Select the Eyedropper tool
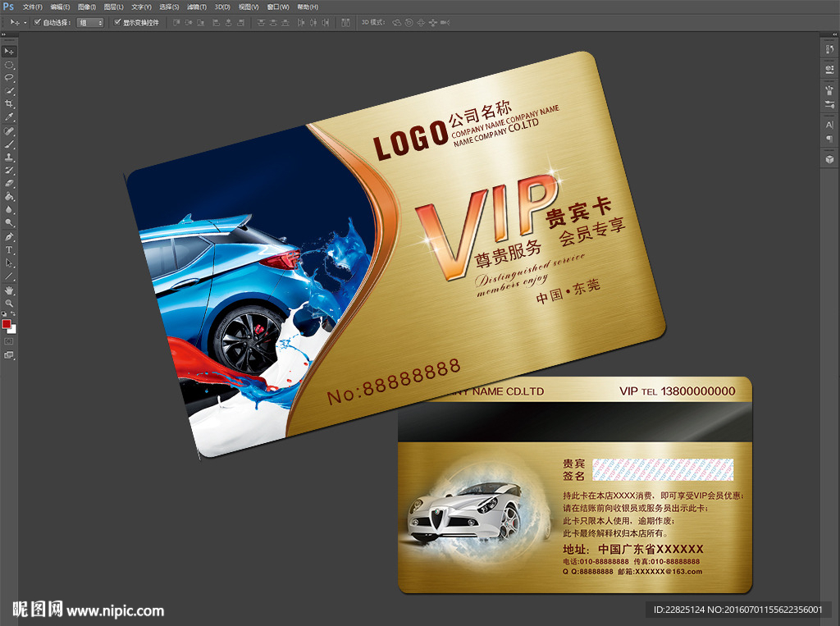 (9, 117)
